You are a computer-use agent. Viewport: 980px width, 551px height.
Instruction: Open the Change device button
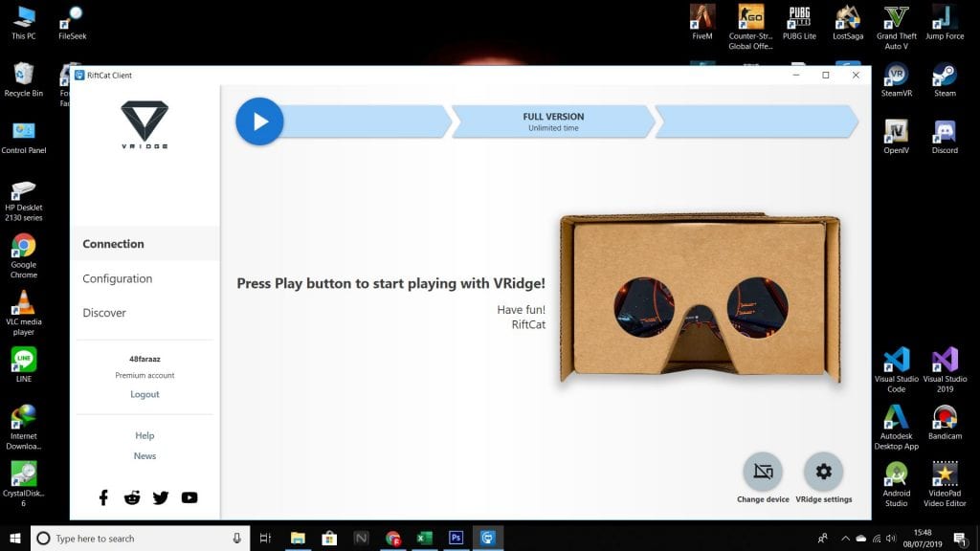(x=763, y=478)
